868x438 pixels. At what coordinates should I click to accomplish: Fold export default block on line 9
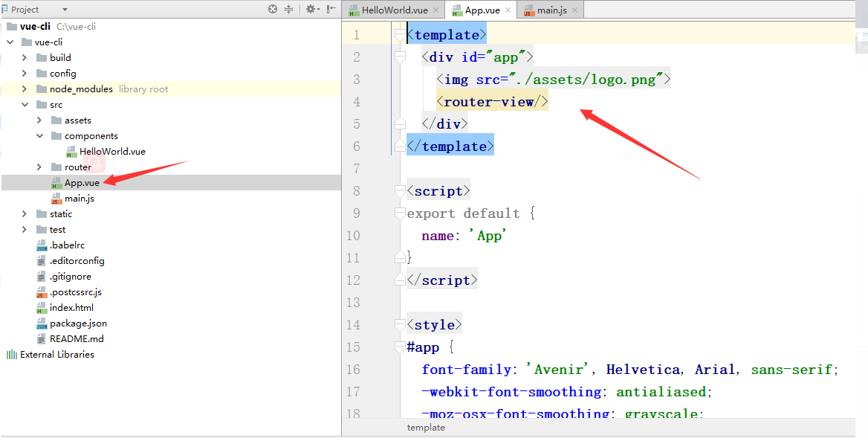click(x=400, y=213)
